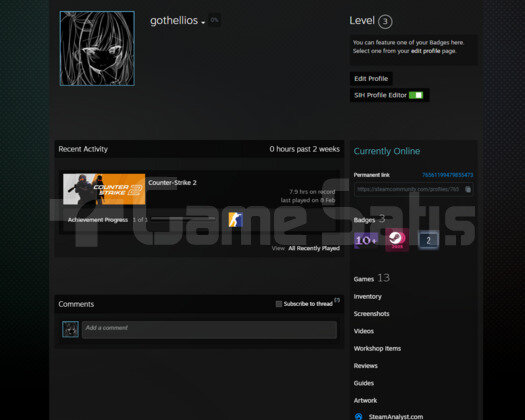Click the SteamAnalyst.com globe icon
Screen dimensions: 525x420
pos(358,416)
